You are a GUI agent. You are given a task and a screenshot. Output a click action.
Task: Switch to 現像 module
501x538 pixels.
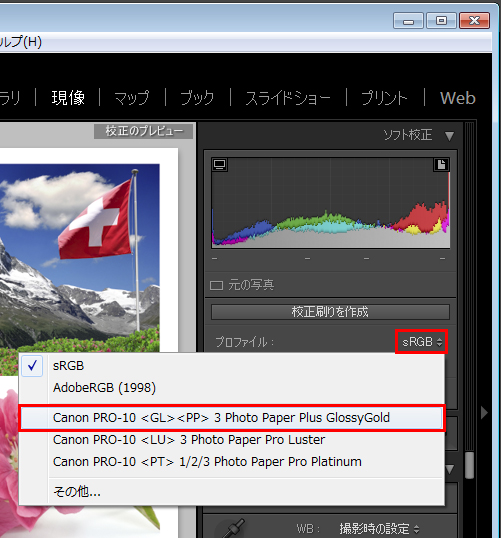pos(68,98)
